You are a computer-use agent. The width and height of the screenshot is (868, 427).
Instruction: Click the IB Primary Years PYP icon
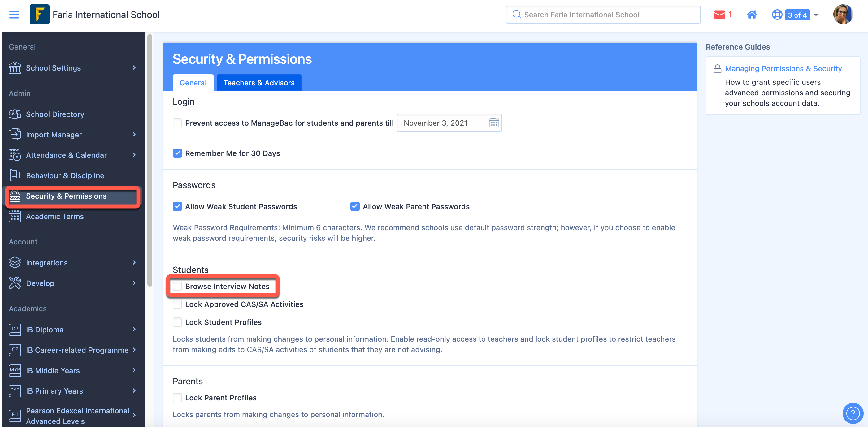coord(15,390)
